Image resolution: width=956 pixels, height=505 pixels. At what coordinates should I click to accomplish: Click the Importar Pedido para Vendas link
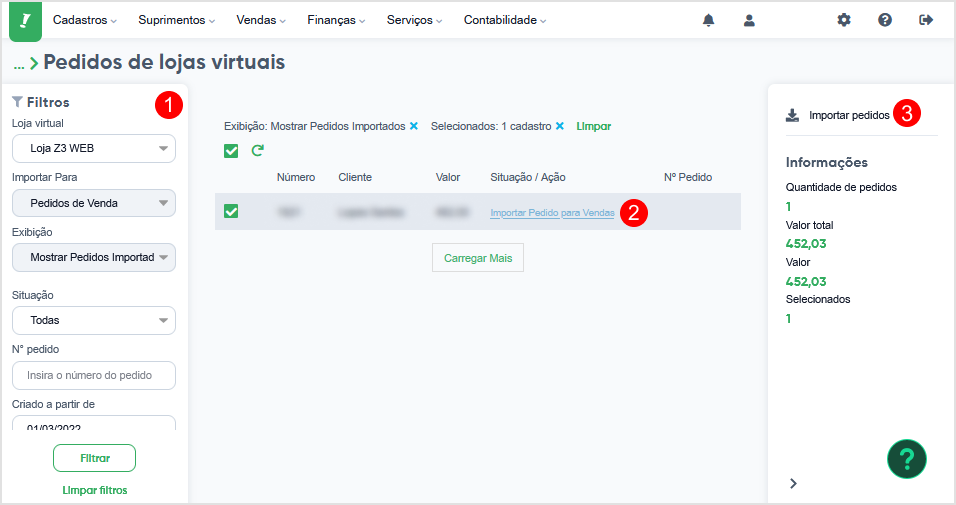552,213
